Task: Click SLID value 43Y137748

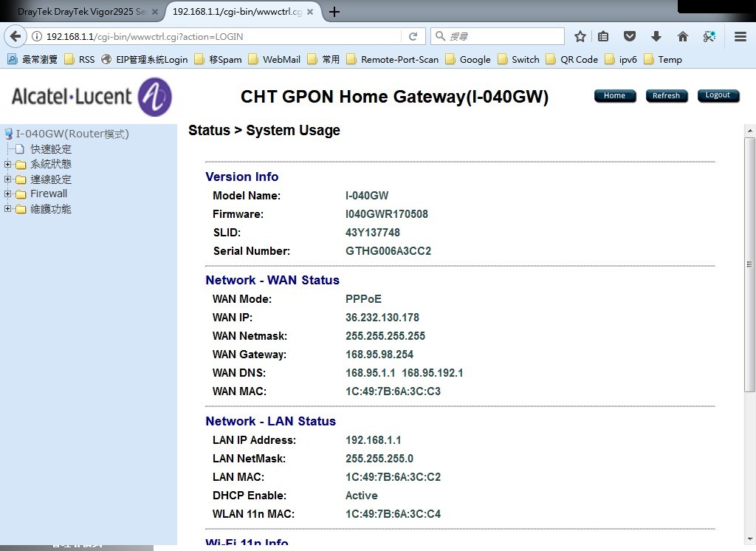Action: pos(373,233)
